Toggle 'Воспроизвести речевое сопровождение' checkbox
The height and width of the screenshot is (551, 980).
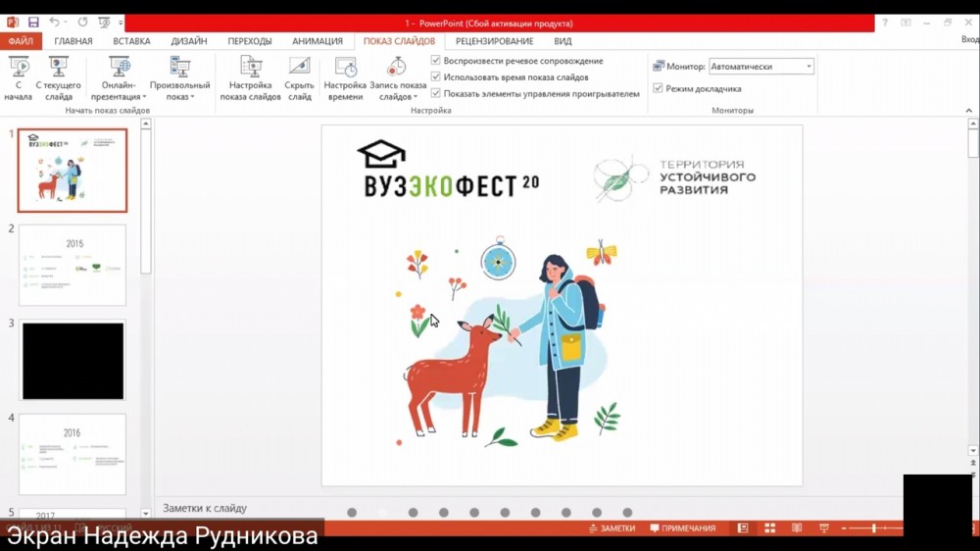tap(436, 61)
